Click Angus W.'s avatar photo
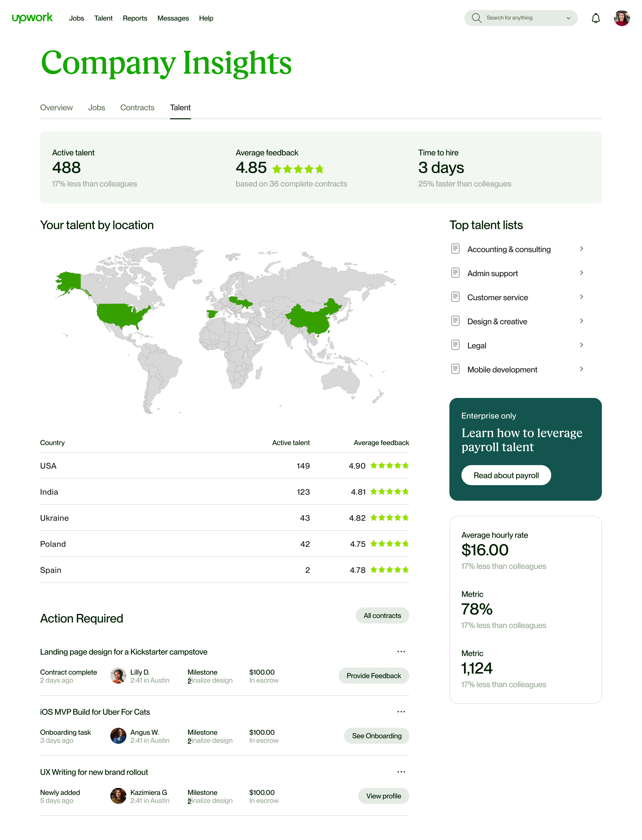This screenshot has height=840, width=642. coord(118,736)
